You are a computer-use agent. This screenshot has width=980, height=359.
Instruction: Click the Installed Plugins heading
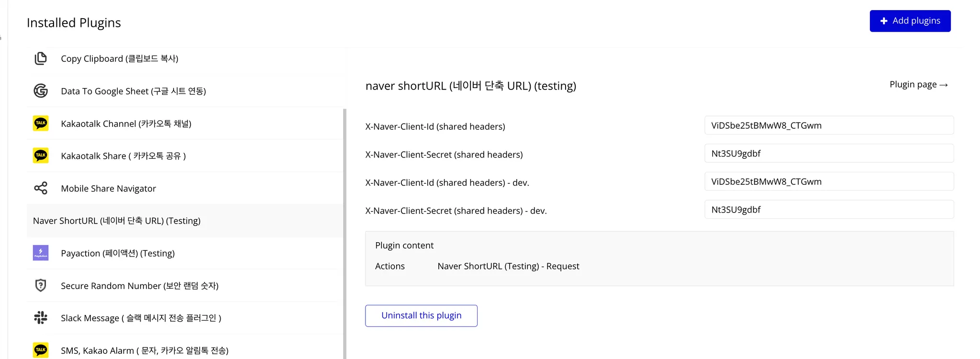pos(74,22)
